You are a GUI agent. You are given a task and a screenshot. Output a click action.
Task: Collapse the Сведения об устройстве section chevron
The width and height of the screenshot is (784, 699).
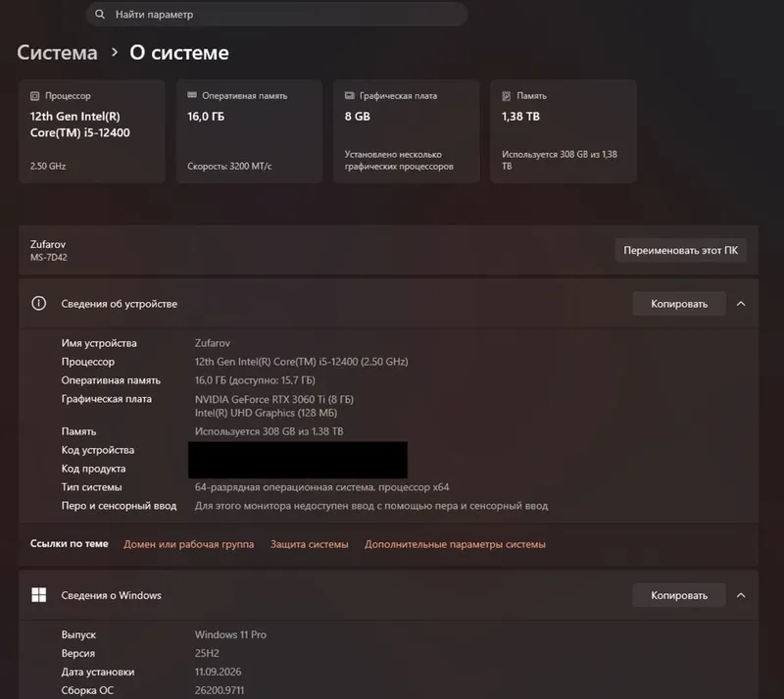(741, 304)
